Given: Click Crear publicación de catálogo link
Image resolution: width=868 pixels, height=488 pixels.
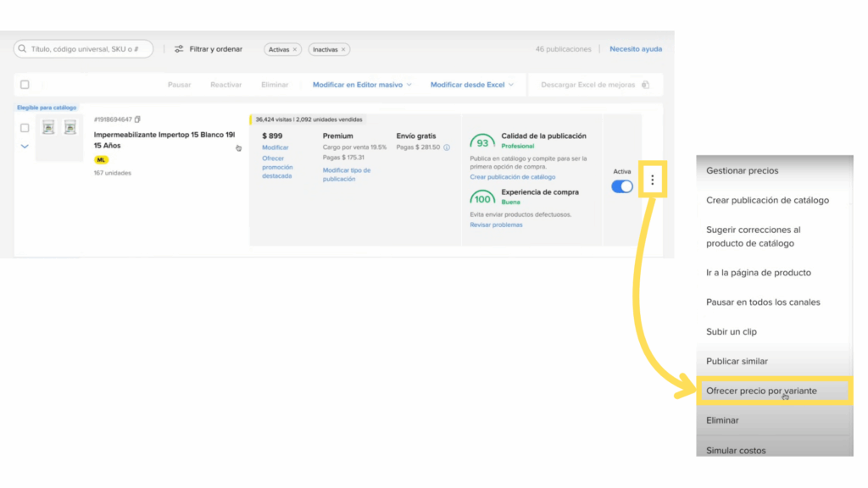Looking at the screenshot, I should [x=512, y=177].
